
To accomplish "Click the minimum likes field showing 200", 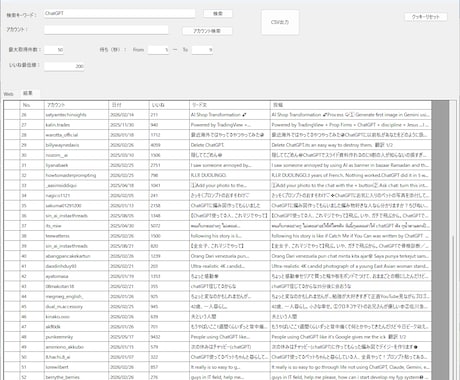I will [x=64, y=66].
